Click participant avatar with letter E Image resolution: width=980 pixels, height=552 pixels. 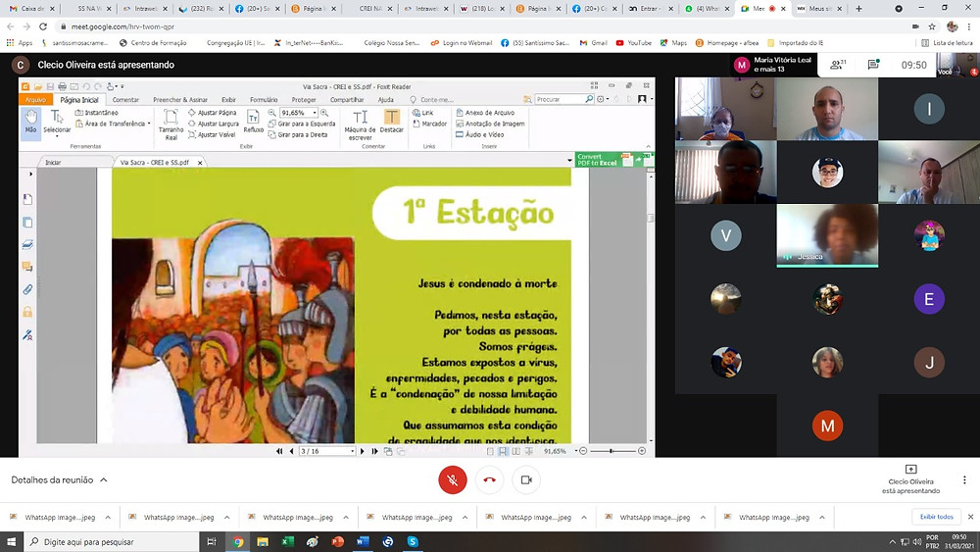point(929,299)
